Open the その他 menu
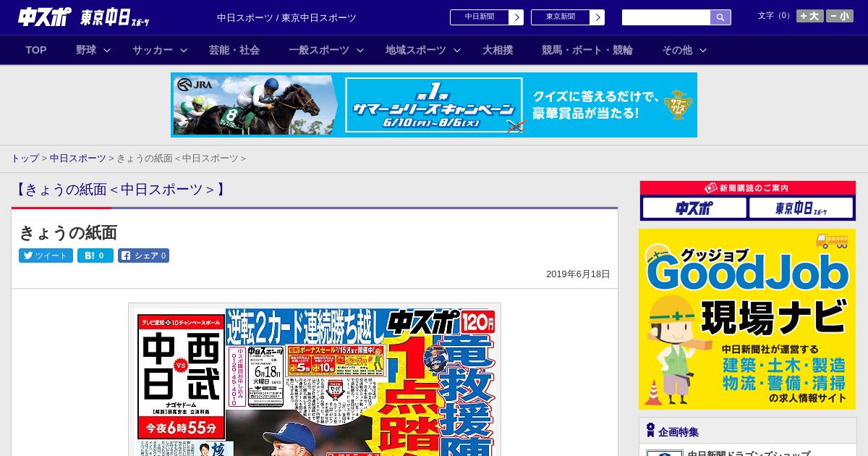Viewport: 868px width, 456px height. (x=677, y=50)
